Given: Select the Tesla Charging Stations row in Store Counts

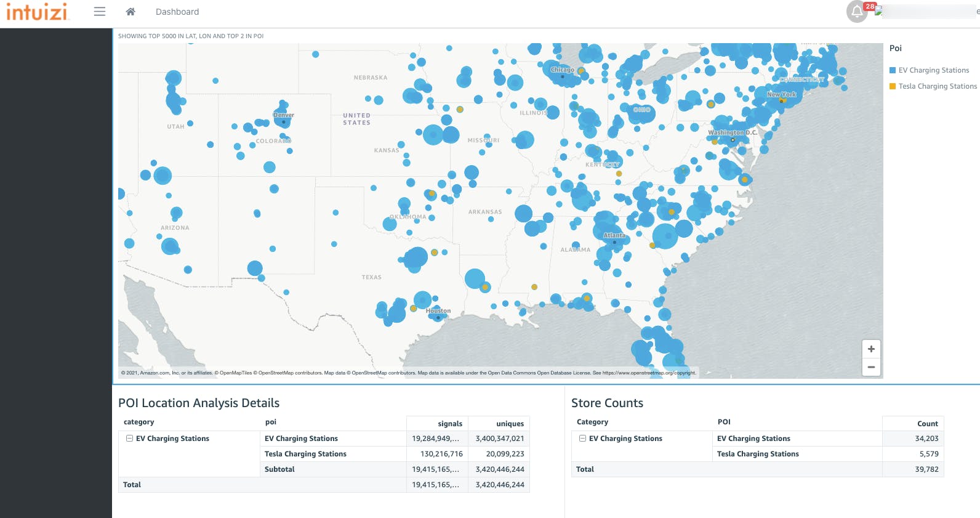Looking at the screenshot, I should (757, 454).
